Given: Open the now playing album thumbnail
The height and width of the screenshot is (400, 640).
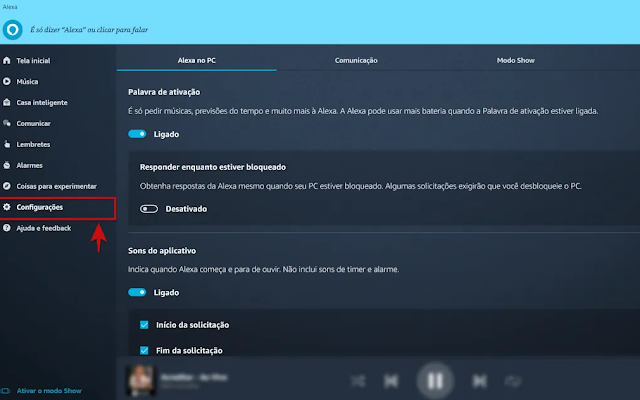Looking at the screenshot, I should coord(140,380).
